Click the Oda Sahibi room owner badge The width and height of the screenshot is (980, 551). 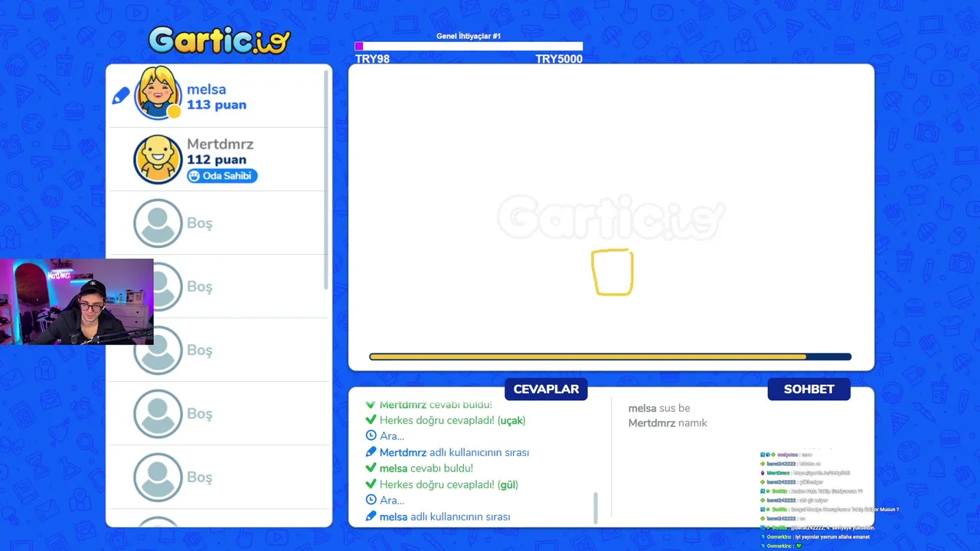coord(222,176)
